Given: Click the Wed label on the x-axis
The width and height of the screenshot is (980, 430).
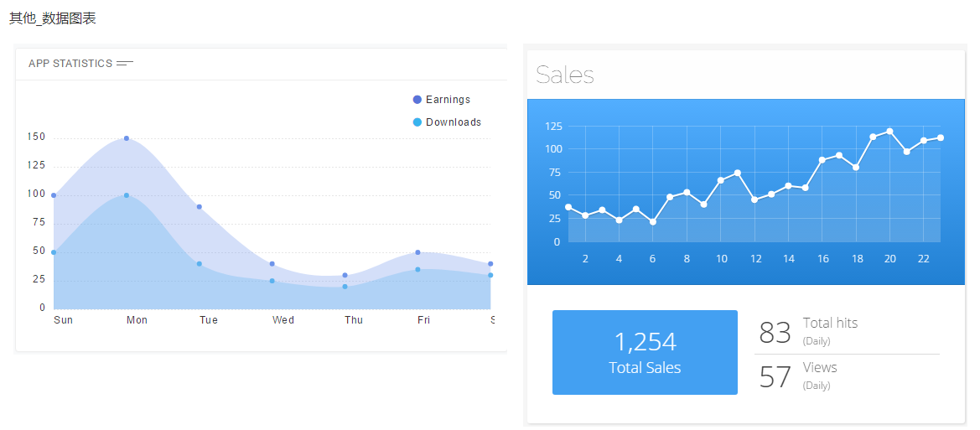Looking at the screenshot, I should coord(283,320).
